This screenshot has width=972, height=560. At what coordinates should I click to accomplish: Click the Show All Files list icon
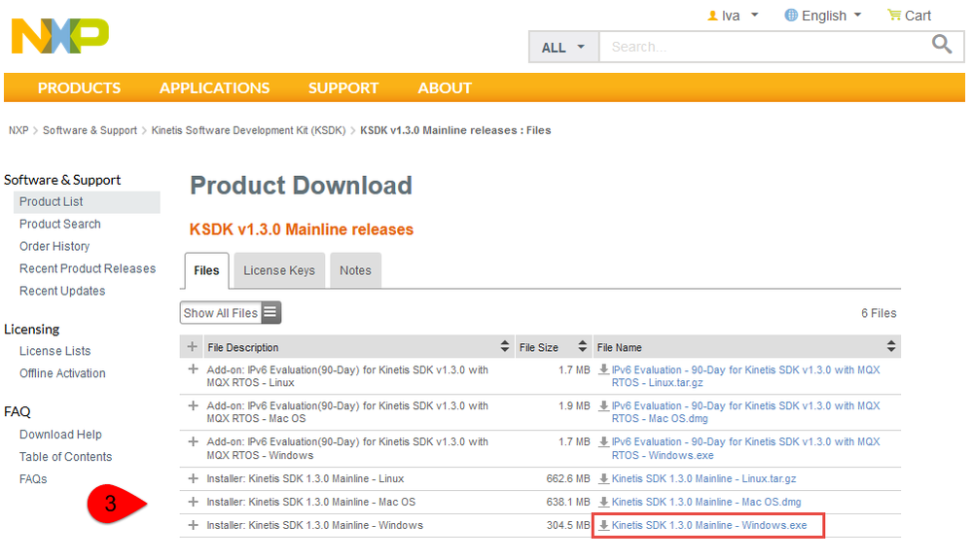tap(270, 313)
